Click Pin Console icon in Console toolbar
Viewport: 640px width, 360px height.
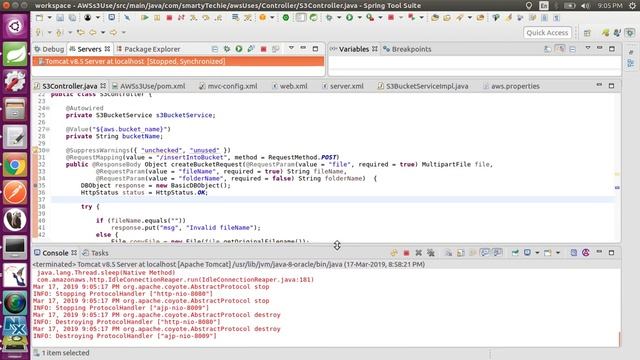click(515, 253)
